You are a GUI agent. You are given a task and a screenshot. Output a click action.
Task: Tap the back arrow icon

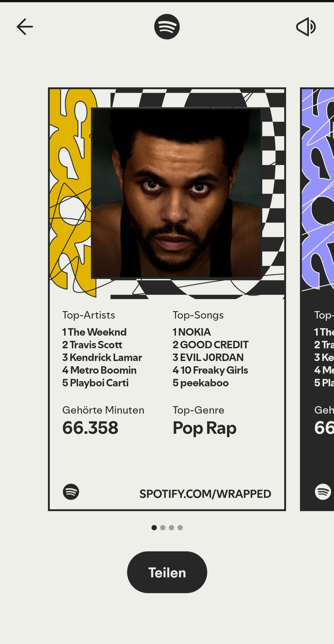(x=25, y=27)
